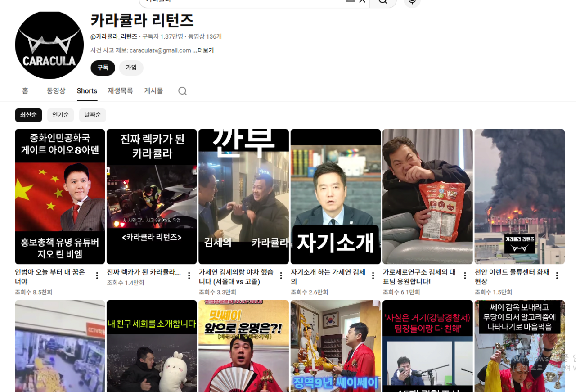The image size is (576, 392).
Task: Click the 가입 membership button
Action: coord(131,68)
